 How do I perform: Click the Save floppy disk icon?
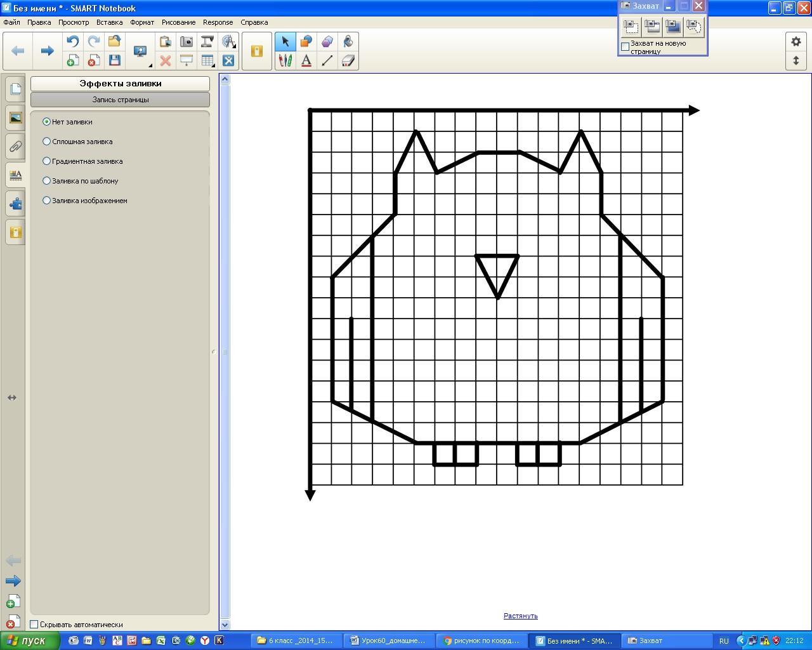click(115, 61)
